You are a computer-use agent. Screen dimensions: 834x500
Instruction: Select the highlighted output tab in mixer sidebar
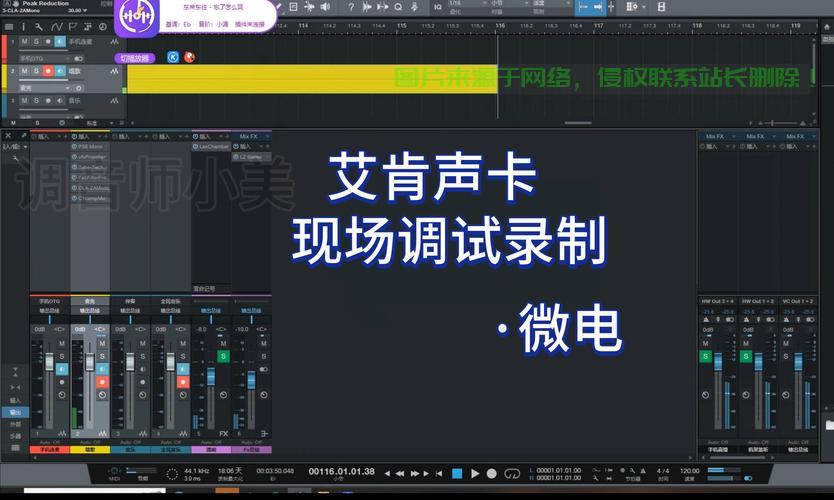15,412
